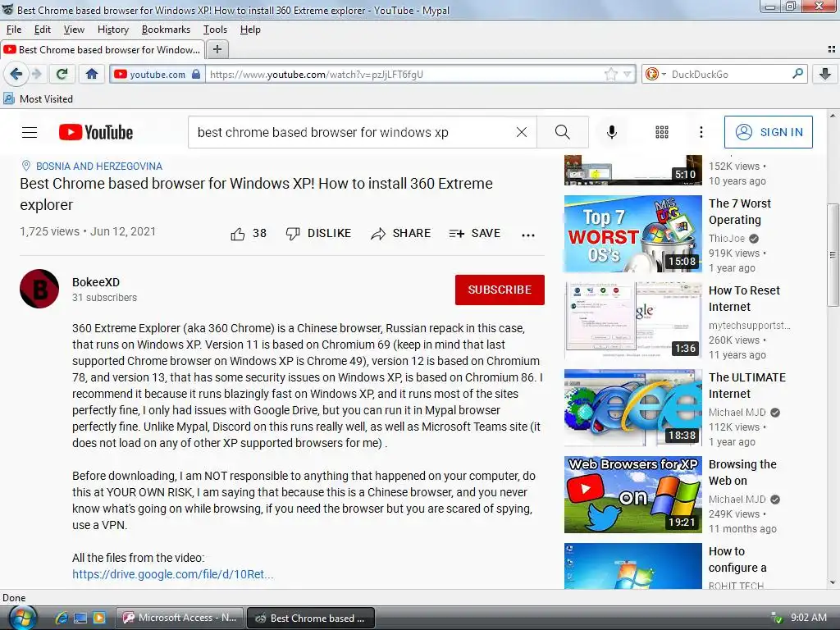Open the How to configure a thumbnail

tap(632, 566)
